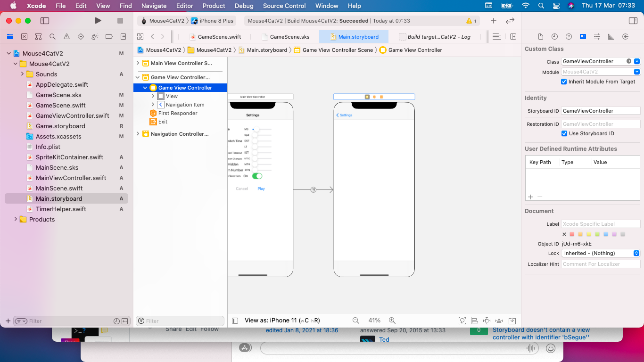
Task: Uncheck Inherit Module From Target
Action: coord(564,82)
